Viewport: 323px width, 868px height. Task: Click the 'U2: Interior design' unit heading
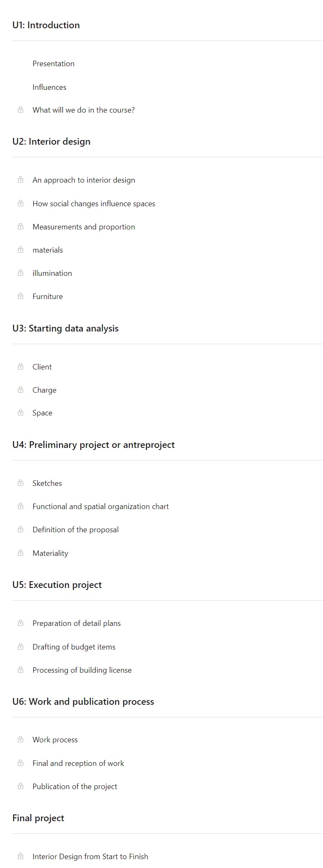point(51,141)
